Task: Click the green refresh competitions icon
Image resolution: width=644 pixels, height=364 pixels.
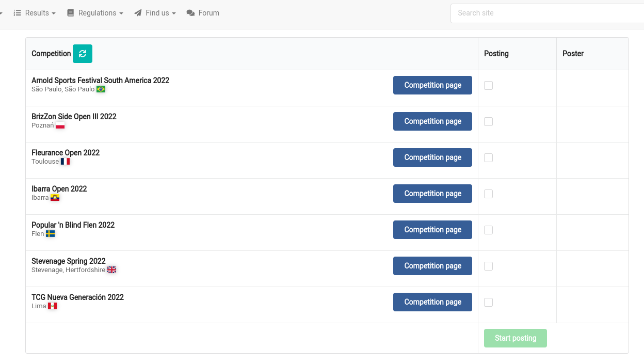Action: pos(83,54)
